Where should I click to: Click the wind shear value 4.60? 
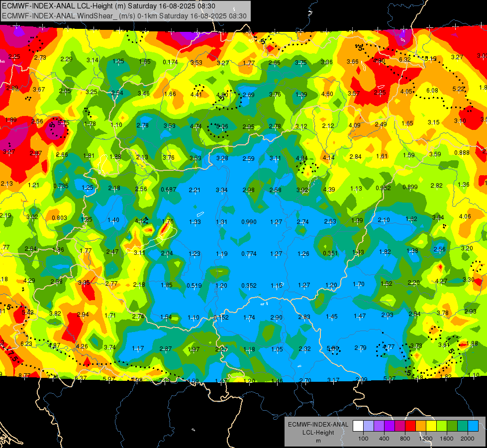coord(327,94)
